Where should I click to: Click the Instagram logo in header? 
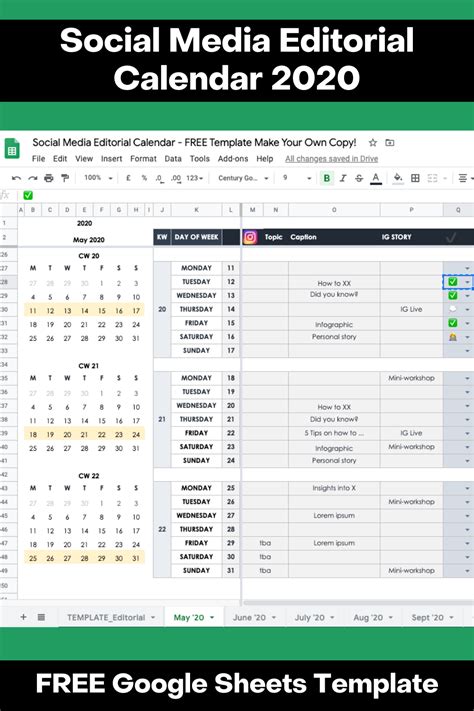250,237
